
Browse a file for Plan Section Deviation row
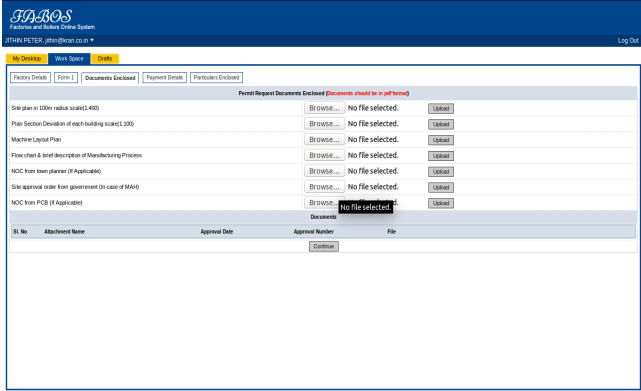pos(324,124)
